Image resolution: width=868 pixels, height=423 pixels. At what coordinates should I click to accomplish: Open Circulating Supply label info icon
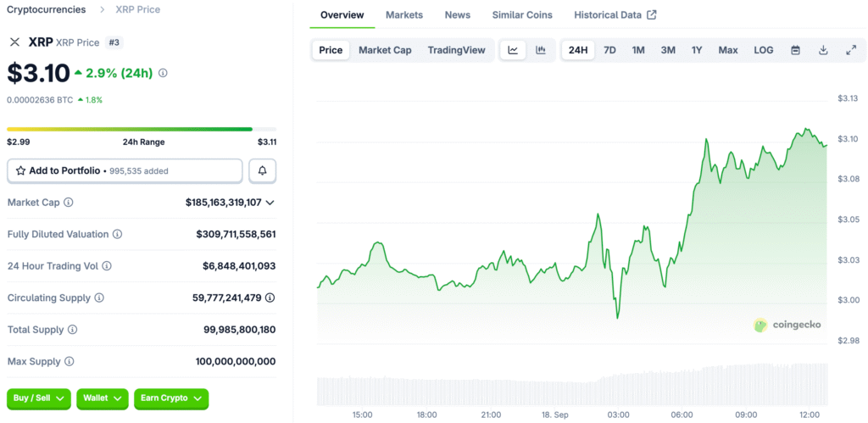99,298
